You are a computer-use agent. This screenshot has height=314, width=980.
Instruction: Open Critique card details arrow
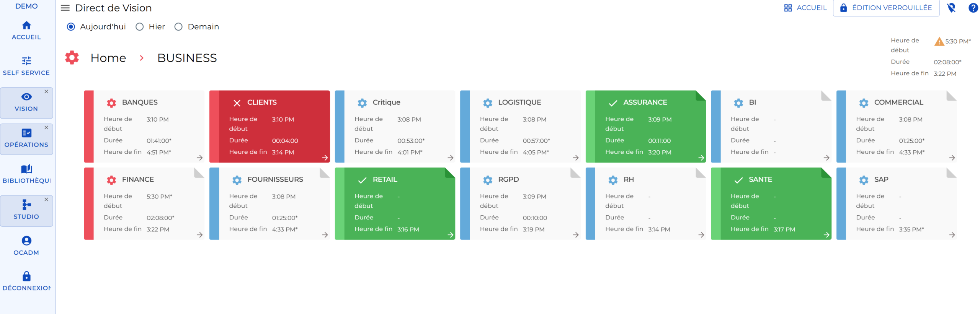point(451,158)
